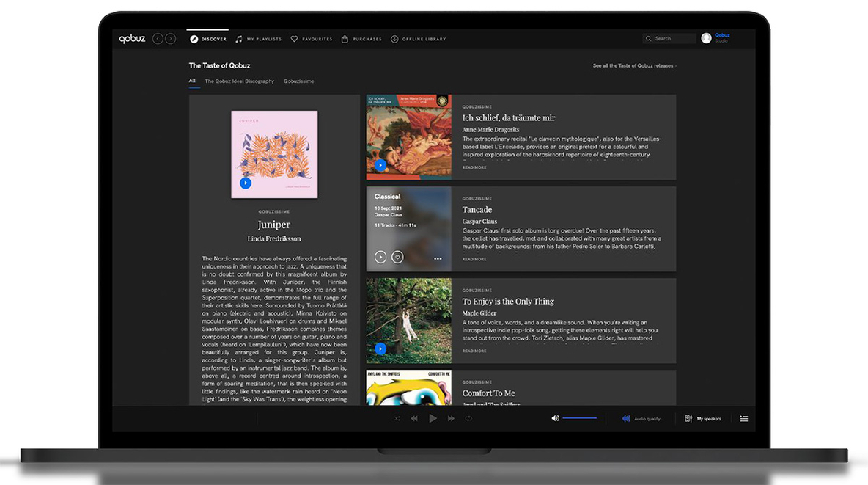The height and width of the screenshot is (485, 868).
Task: Open the Qobuz Studio account name
Action: 722,37
